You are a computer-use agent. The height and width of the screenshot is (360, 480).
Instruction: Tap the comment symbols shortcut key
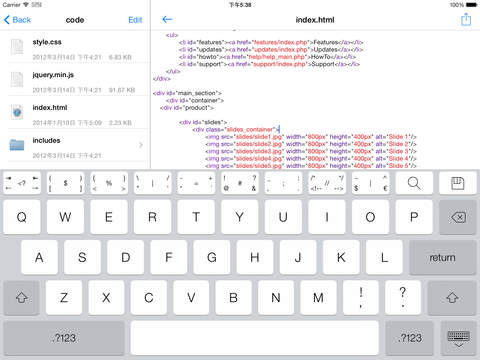pyautogui.click(x=327, y=183)
